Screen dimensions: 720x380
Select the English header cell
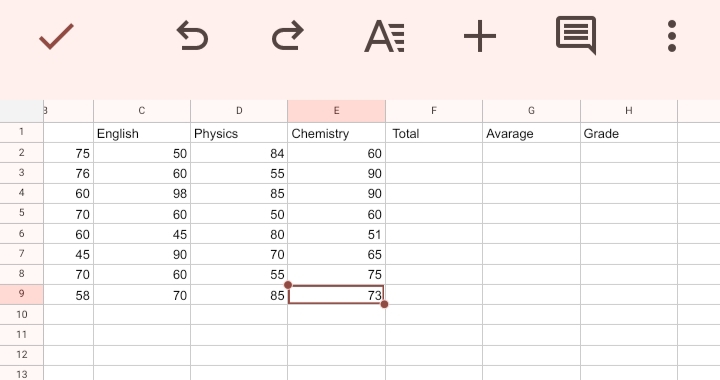[x=142, y=133]
